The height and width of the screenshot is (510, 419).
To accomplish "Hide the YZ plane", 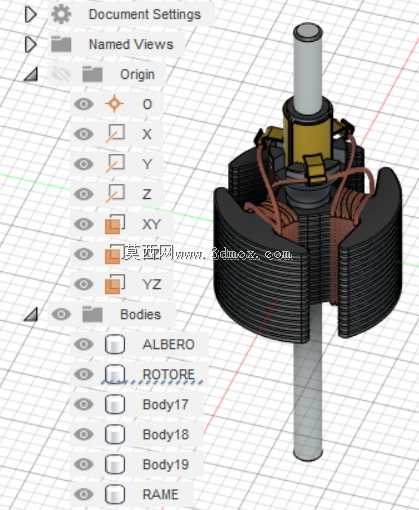I will 83,284.
